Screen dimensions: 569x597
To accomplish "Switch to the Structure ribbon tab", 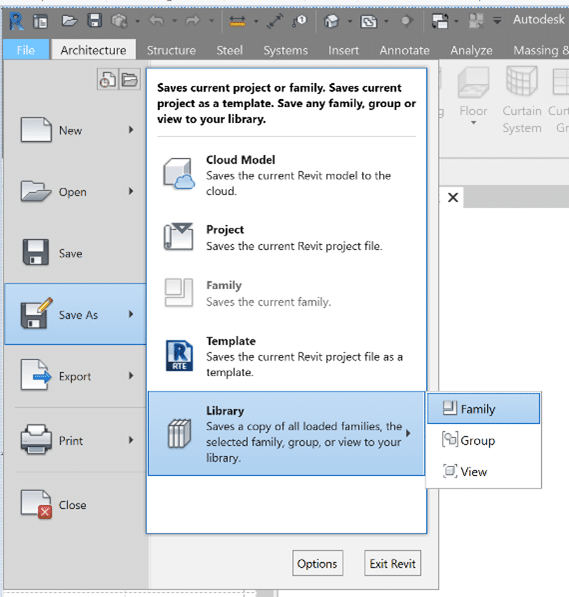I will (171, 50).
